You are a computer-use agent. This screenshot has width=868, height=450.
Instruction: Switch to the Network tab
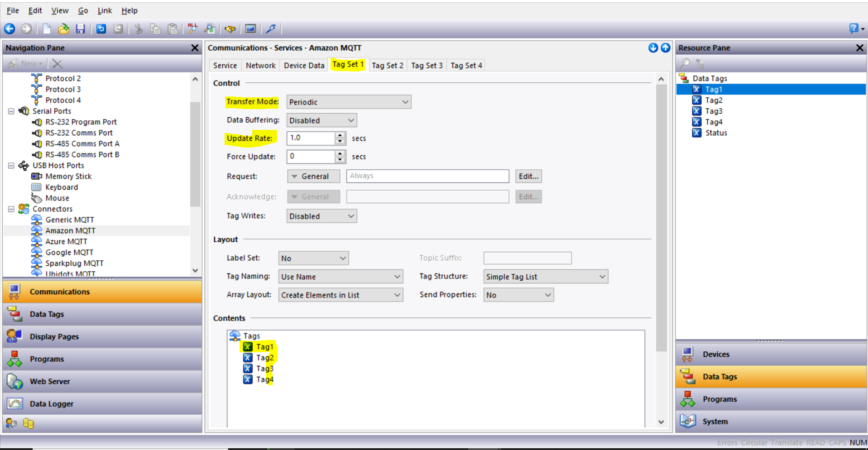click(261, 65)
